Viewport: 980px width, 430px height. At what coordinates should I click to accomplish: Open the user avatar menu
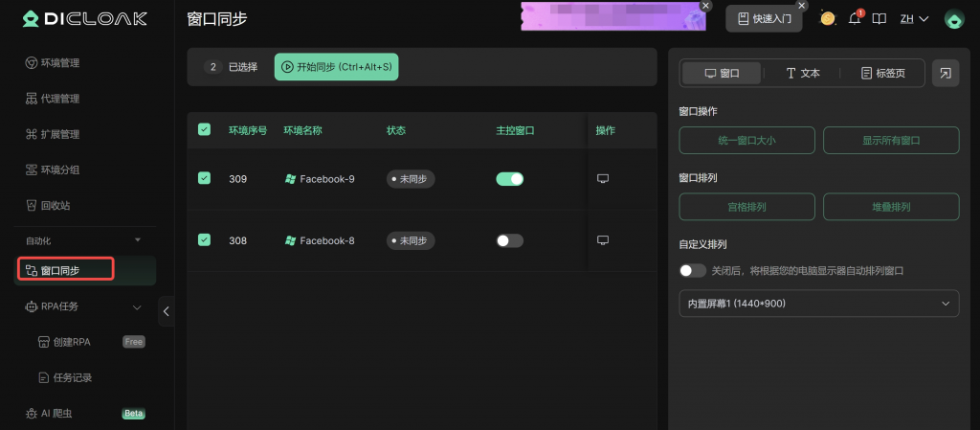pyautogui.click(x=953, y=18)
